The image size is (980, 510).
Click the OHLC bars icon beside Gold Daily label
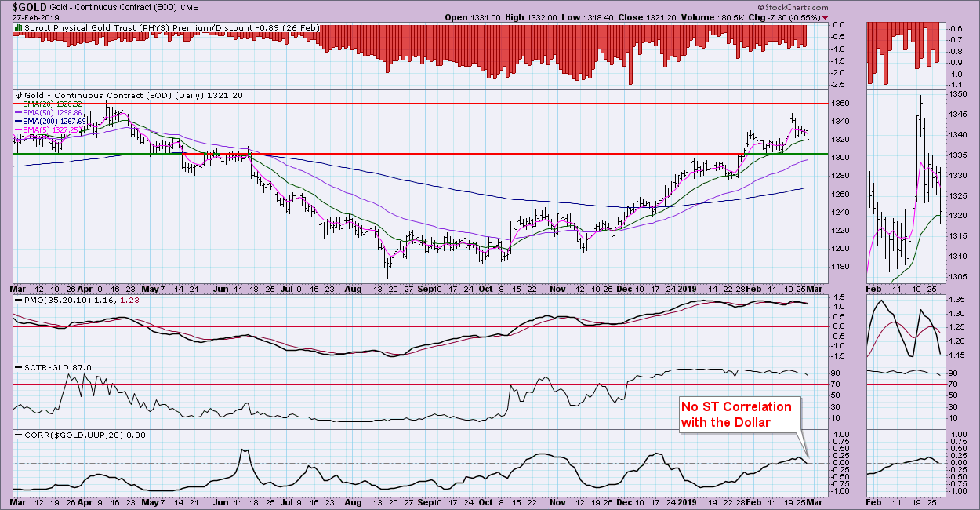pos(17,94)
